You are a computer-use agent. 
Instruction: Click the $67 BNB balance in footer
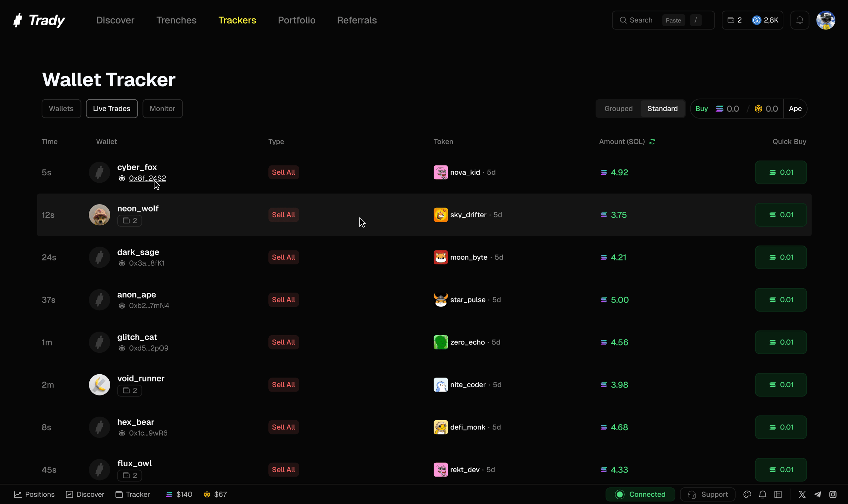tap(215, 494)
